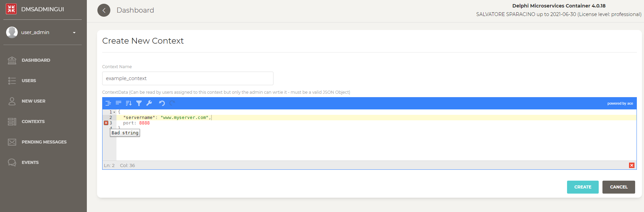Viewport: 644px width, 212px height.
Task: Click the Create button
Action: coord(583,187)
